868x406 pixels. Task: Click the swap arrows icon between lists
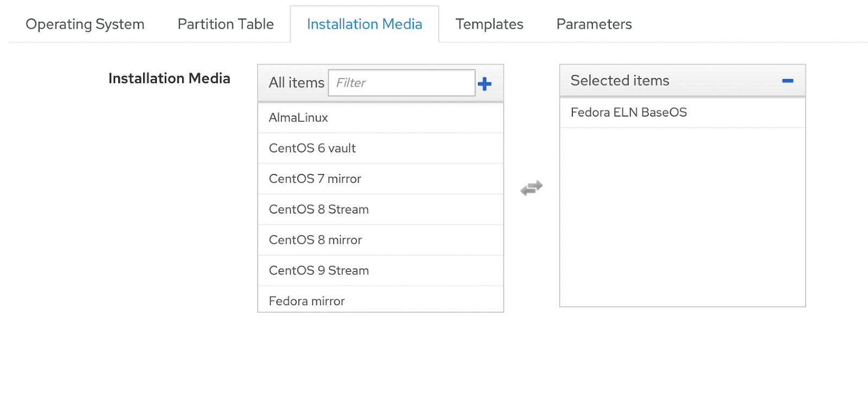coord(532,188)
